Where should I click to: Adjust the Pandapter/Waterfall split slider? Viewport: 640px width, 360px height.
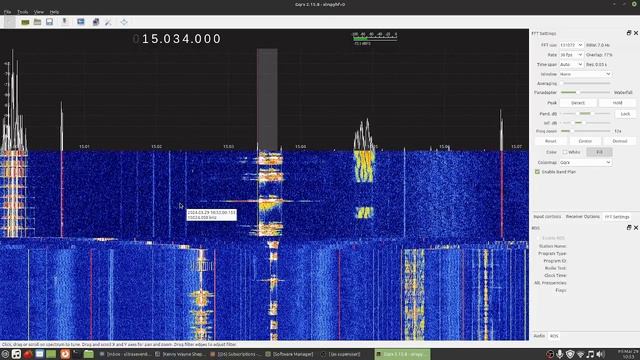point(585,93)
